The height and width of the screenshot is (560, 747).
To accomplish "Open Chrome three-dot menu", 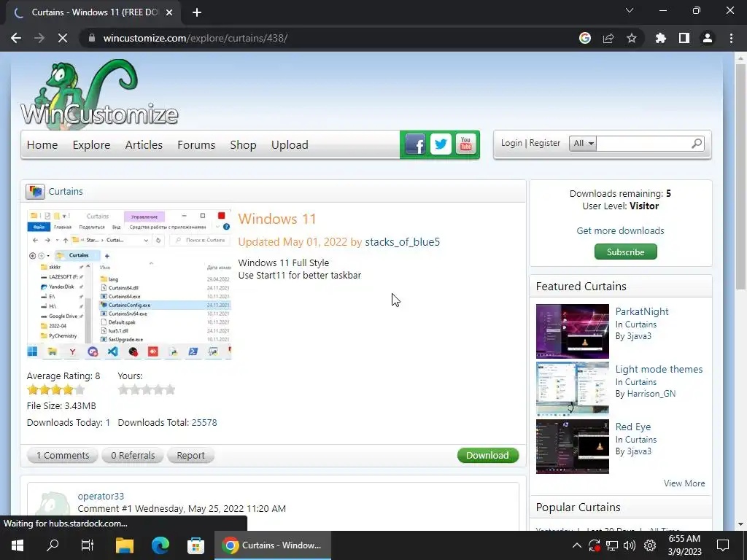I will [x=731, y=38].
